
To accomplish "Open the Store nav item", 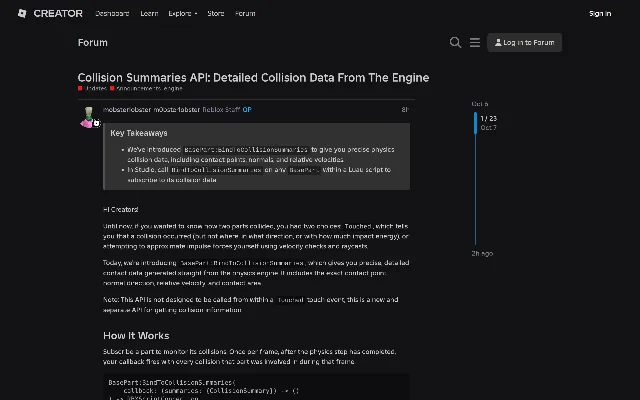I will pos(216,13).
